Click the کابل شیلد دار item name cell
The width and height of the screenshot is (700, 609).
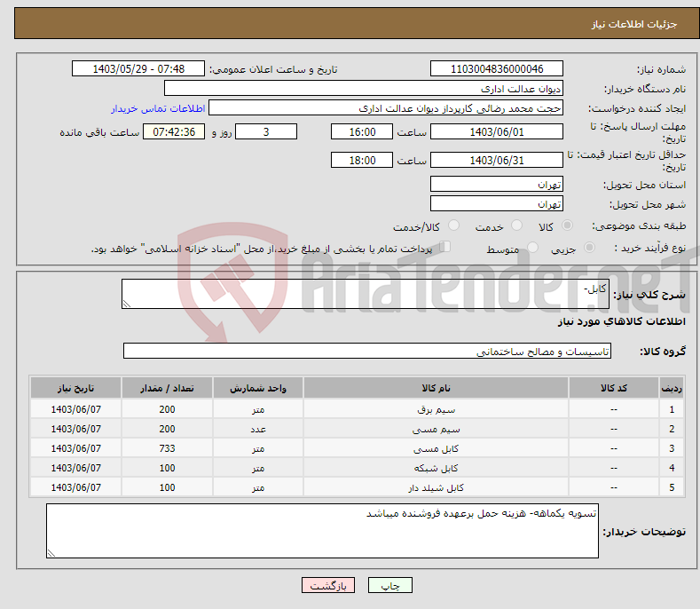pos(436,487)
